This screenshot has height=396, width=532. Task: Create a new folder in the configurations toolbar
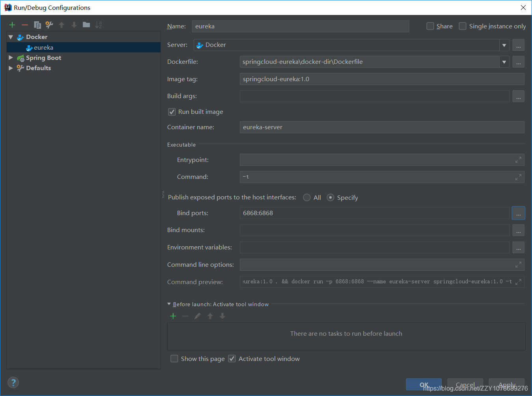click(86, 25)
